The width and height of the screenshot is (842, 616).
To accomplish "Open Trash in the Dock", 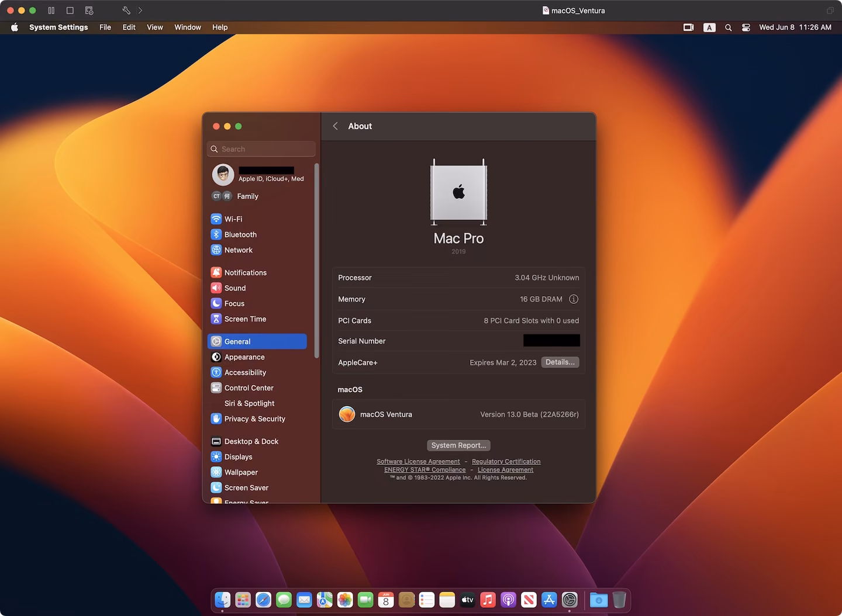I will click(x=619, y=600).
